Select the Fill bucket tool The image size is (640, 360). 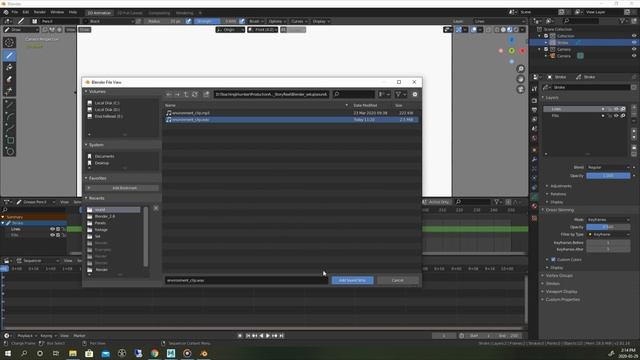pos(9,67)
